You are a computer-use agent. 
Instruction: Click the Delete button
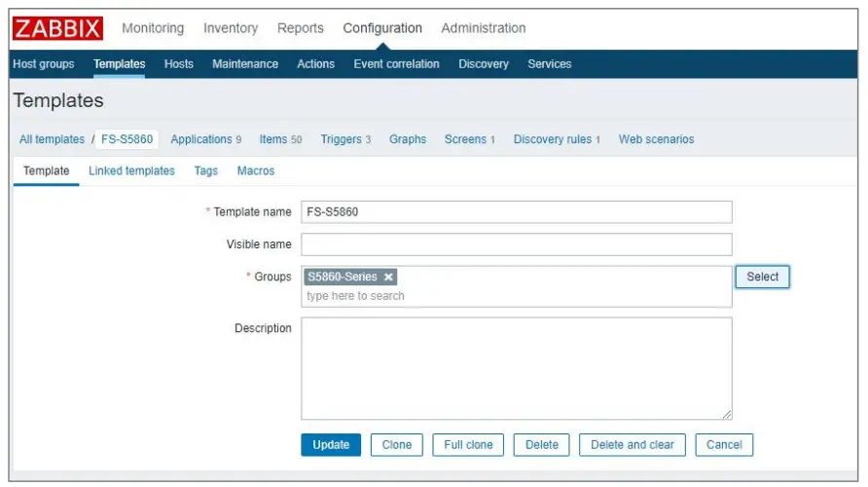pyautogui.click(x=541, y=445)
